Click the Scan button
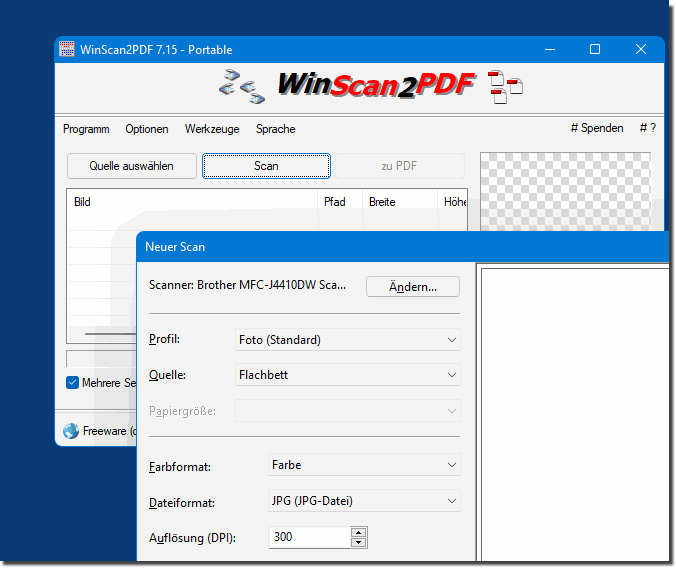This screenshot has height=568, width=676. 266,166
